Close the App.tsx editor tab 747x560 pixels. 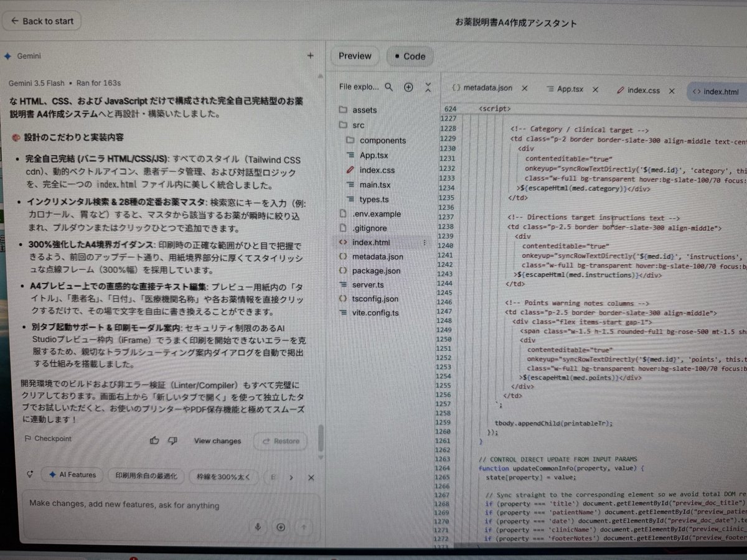click(x=596, y=90)
